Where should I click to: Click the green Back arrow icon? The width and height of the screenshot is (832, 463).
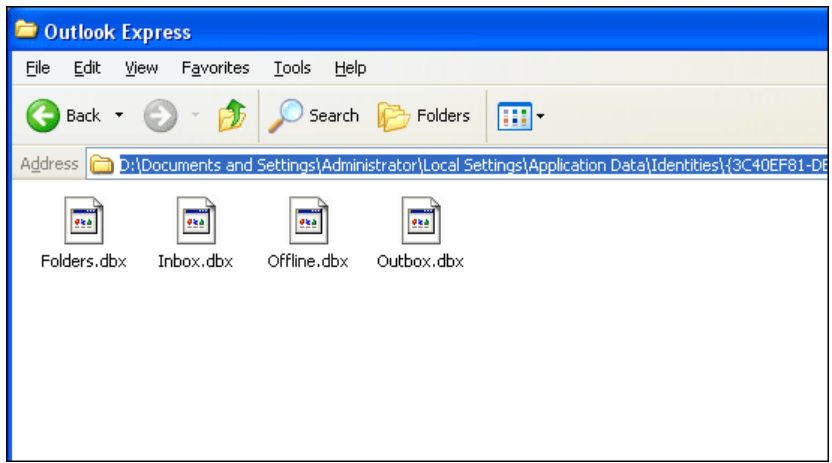click(x=43, y=116)
